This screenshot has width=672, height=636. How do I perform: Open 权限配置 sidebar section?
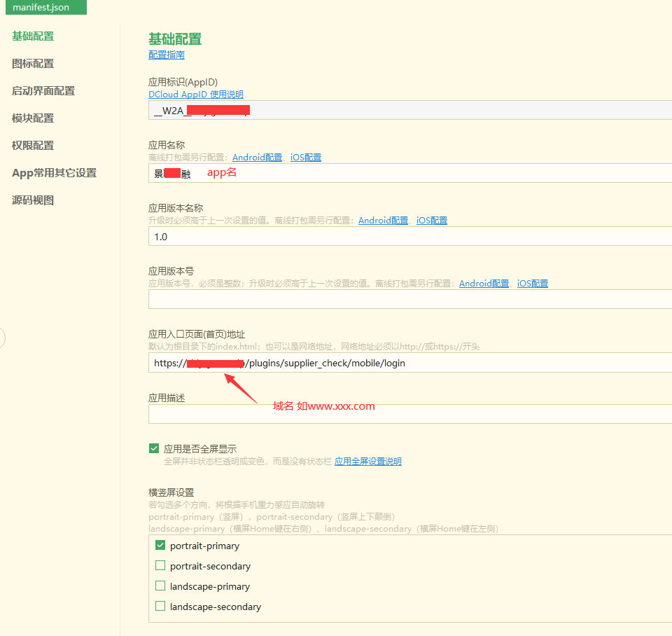[33, 146]
